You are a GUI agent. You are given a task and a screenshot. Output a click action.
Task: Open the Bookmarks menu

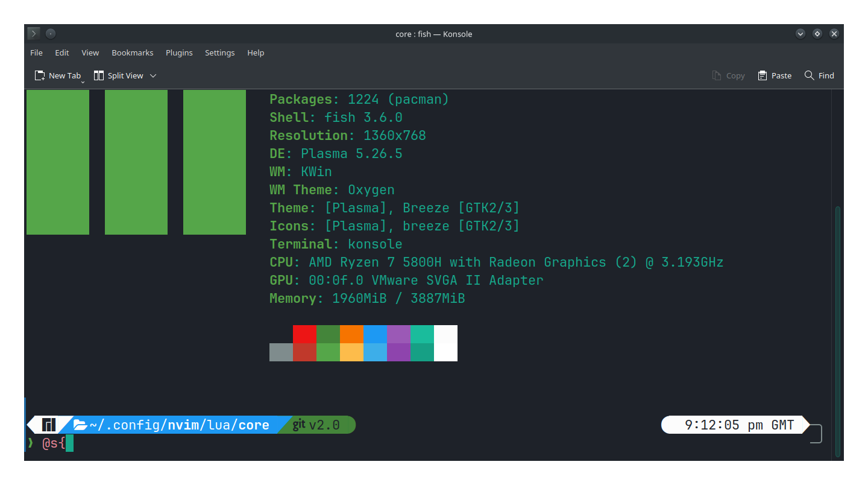pos(132,52)
